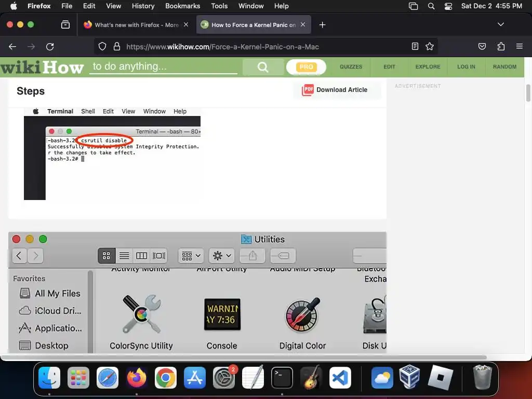
Task: Open Spotlight search in menu bar
Action: pos(431,6)
